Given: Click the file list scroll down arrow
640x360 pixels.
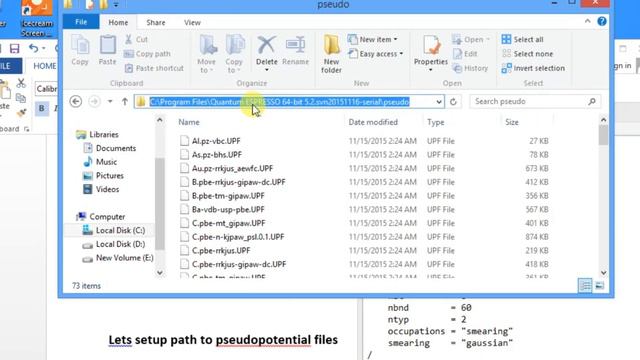Looking at the screenshot, I should click(603, 272).
